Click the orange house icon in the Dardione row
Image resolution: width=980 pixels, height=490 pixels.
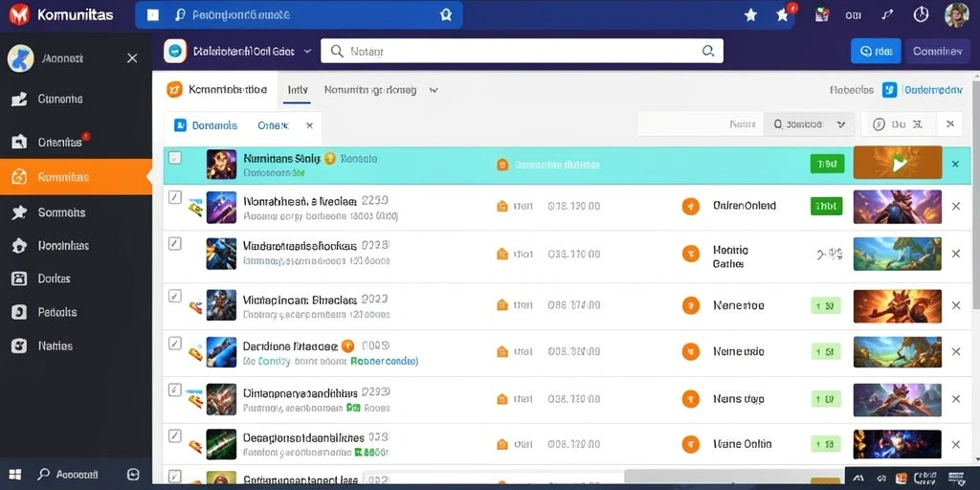click(501, 351)
